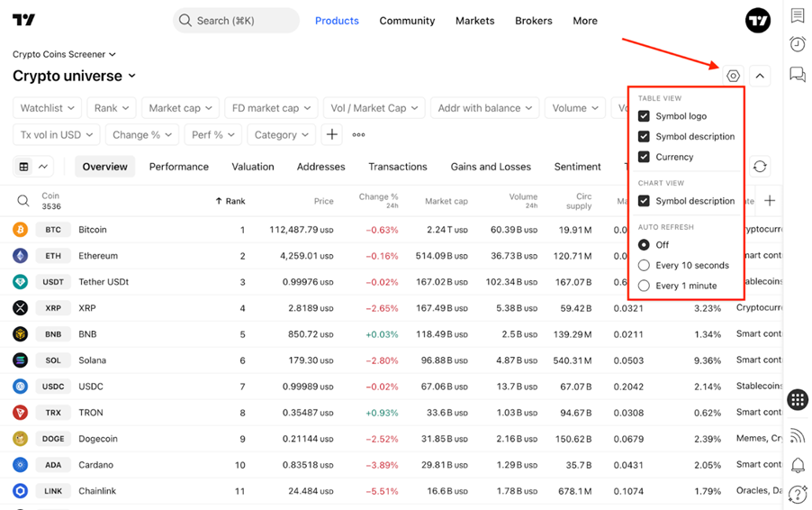Open the Watchlist filter dropdown

(47, 108)
